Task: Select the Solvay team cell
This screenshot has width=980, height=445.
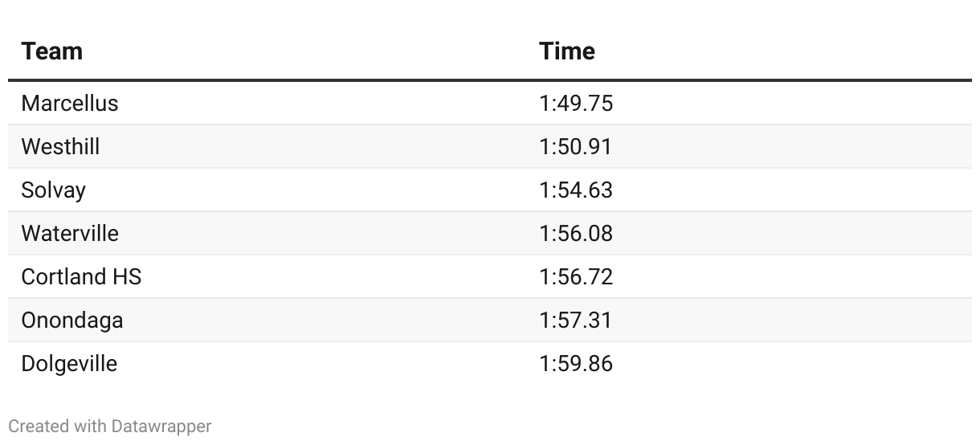Action: pyautogui.click(x=54, y=190)
